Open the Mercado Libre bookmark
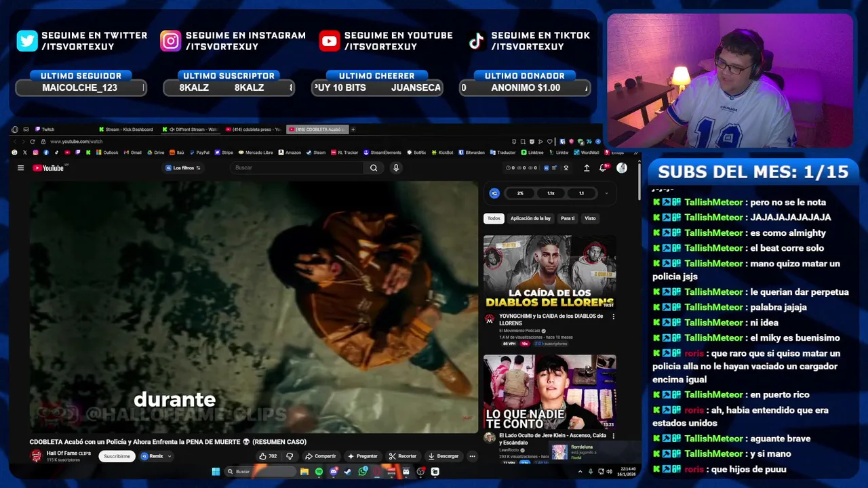 coord(255,152)
